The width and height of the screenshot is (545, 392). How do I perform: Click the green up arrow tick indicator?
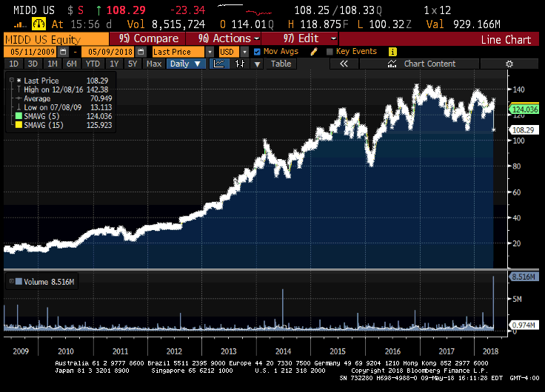[98, 10]
